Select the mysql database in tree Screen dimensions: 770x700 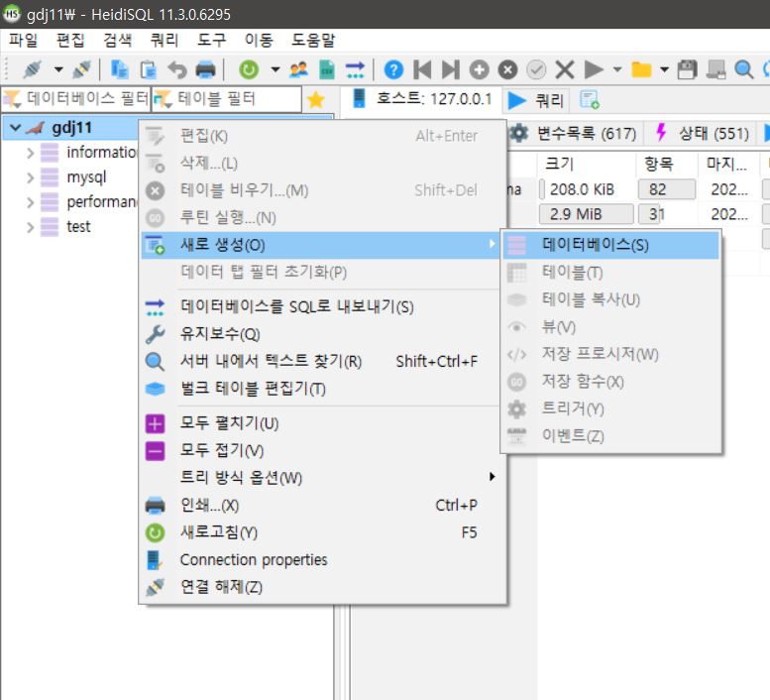click(x=86, y=177)
